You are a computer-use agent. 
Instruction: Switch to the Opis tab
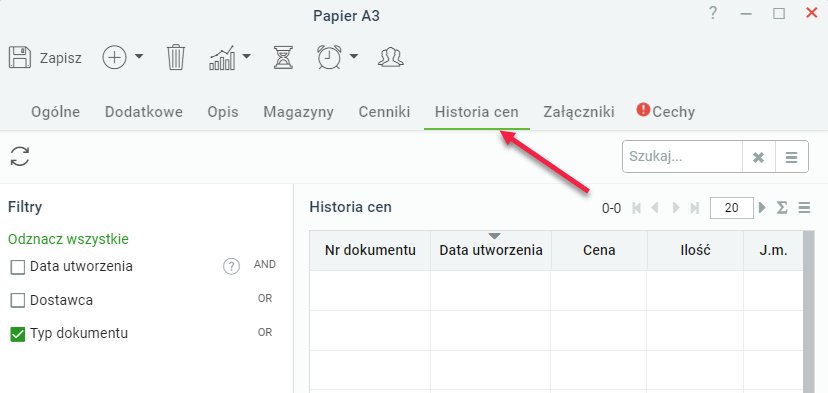coord(223,112)
